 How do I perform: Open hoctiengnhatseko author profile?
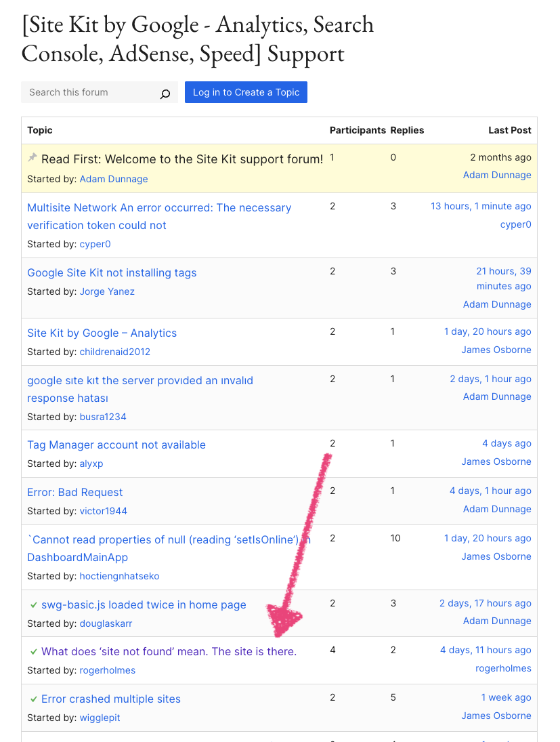(119, 577)
